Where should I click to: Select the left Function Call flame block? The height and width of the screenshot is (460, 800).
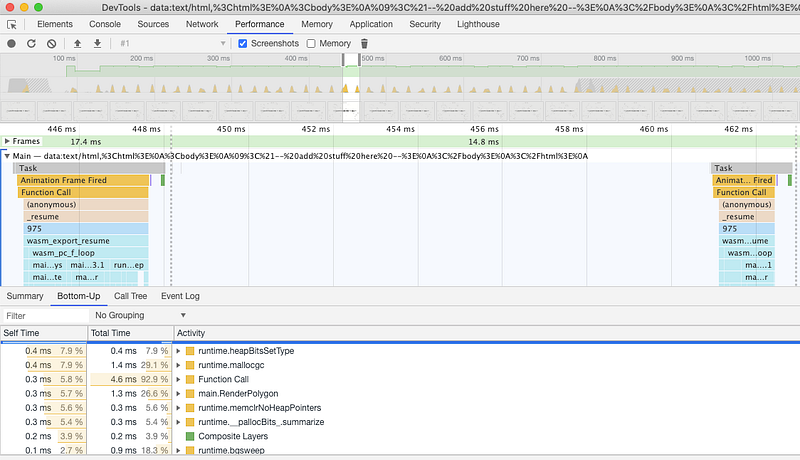[x=83, y=193]
